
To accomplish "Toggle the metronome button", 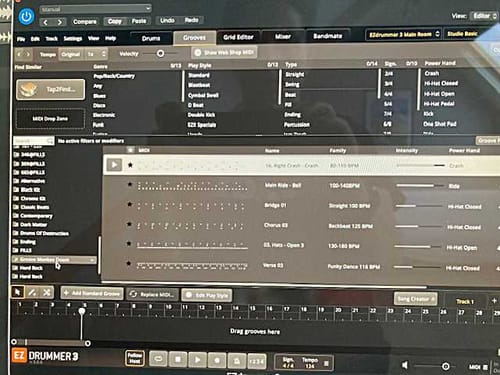I will coord(237,361).
